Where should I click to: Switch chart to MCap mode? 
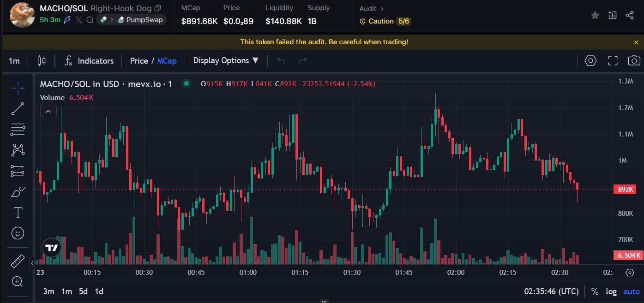[x=167, y=61]
